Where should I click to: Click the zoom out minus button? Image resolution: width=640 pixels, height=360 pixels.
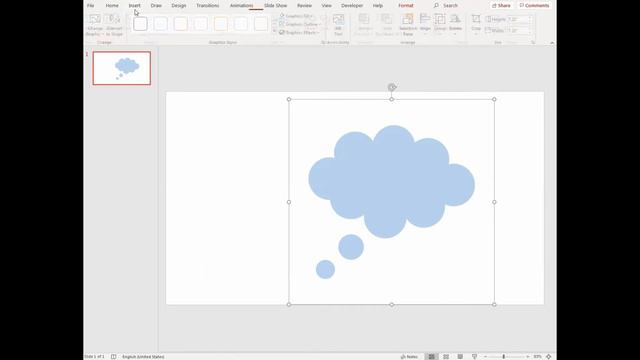[x=485, y=356]
